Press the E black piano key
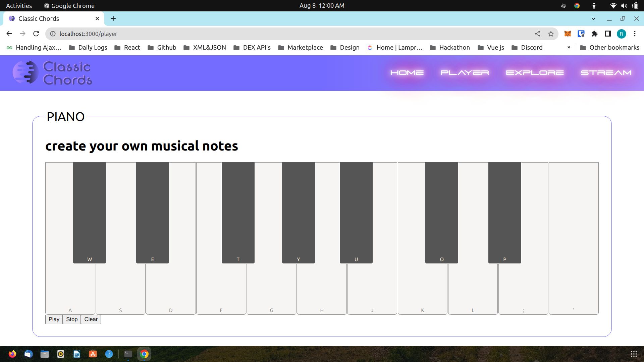The height and width of the screenshot is (362, 644). (153, 212)
